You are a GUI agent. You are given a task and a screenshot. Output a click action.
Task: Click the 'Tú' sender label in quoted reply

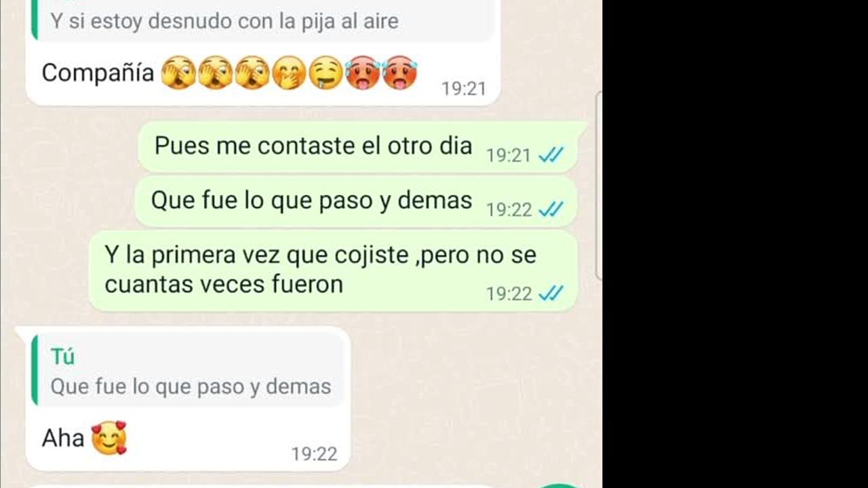[x=62, y=357]
